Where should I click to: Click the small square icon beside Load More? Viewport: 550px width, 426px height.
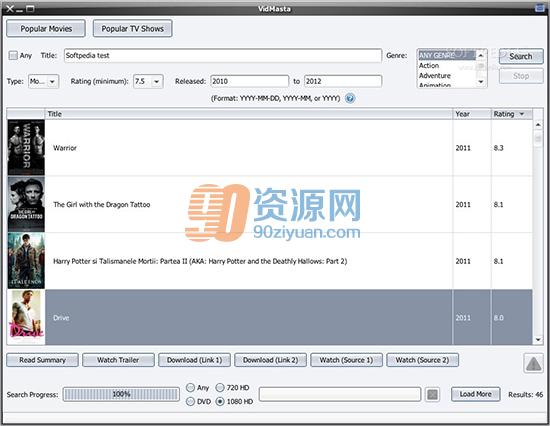(432, 394)
